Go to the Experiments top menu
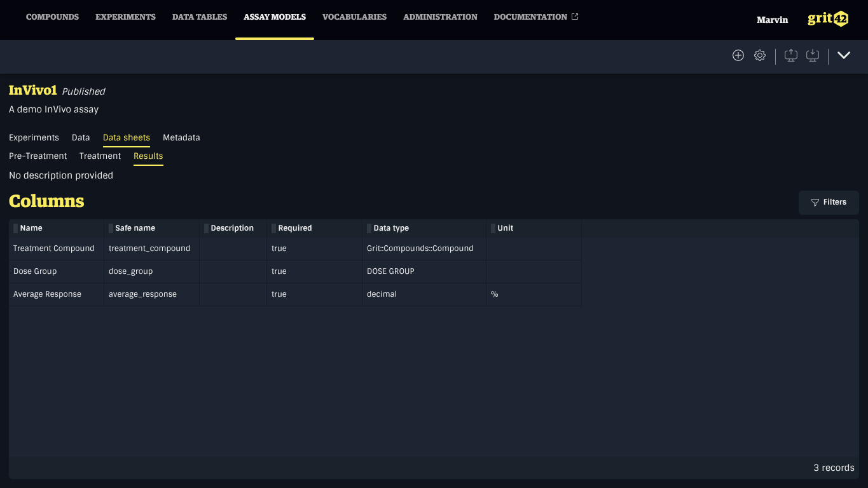The height and width of the screenshot is (488, 868). pyautogui.click(x=125, y=17)
